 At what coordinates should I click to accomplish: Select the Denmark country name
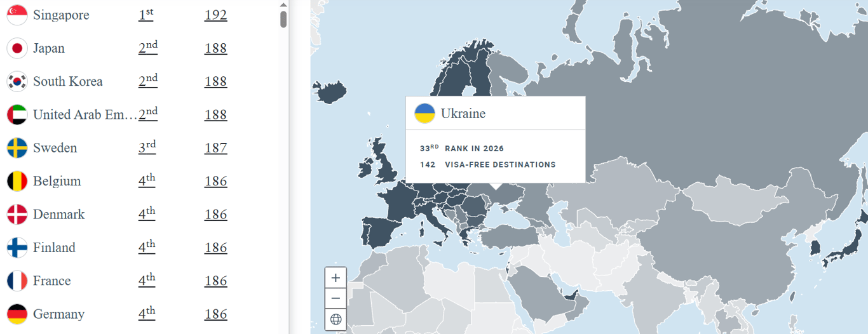(x=59, y=215)
